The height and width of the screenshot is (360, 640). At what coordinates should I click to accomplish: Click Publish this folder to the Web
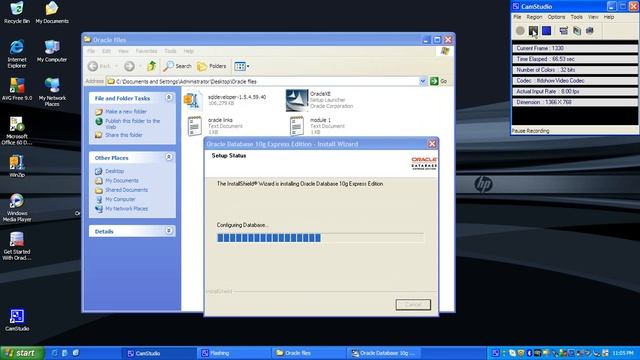pyautogui.click(x=133, y=124)
